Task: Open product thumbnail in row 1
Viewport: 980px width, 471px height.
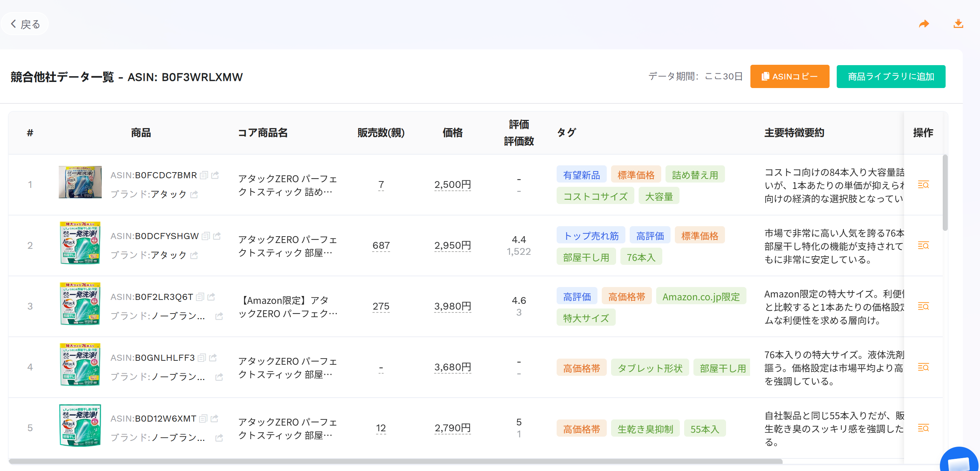Action: (x=80, y=182)
